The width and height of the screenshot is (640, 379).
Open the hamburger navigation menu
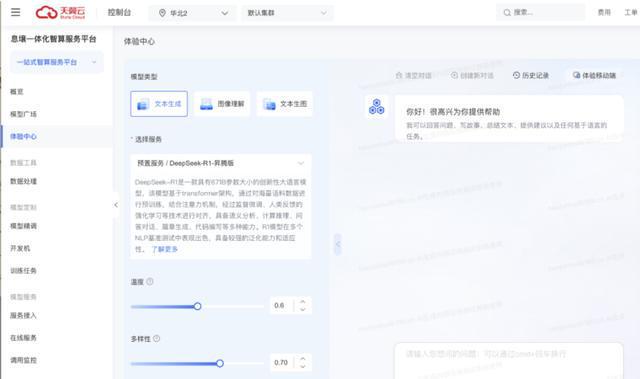[x=16, y=12]
